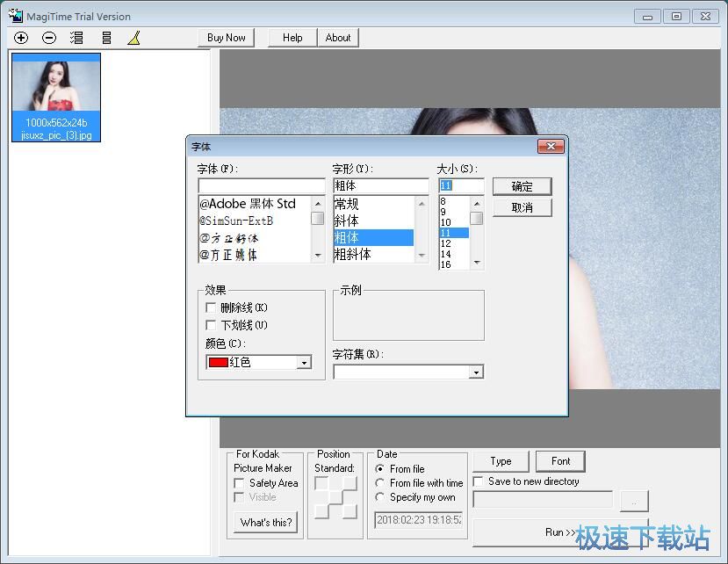The height and width of the screenshot is (564, 728).
Task: Click the red color swatch in 颜色
Action: click(218, 362)
